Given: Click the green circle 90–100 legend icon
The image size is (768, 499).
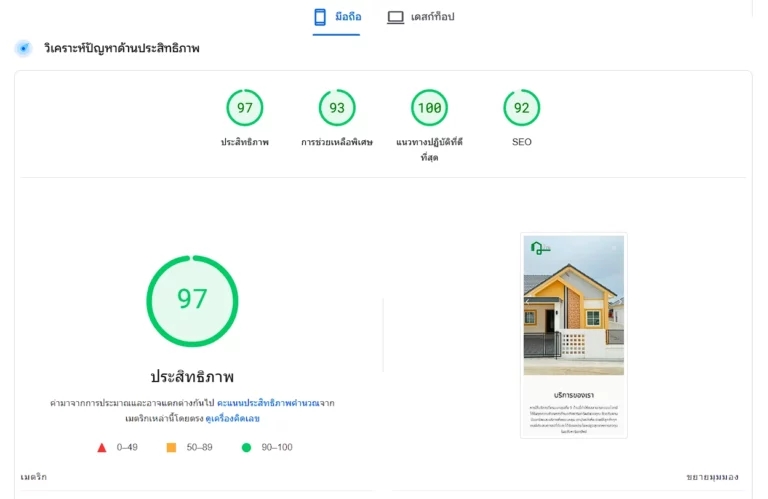Looking at the screenshot, I should click(246, 448).
